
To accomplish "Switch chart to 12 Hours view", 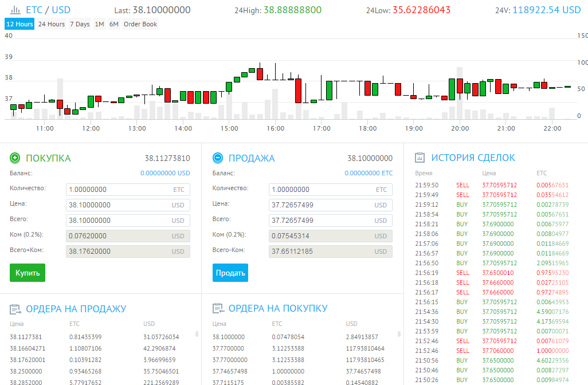I will [19, 24].
